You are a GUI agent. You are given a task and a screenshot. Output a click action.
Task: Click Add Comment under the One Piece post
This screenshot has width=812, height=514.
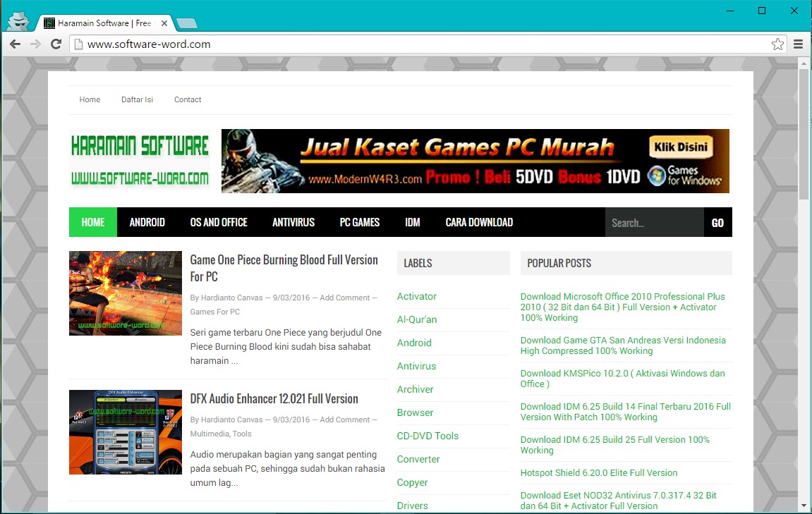(345, 298)
